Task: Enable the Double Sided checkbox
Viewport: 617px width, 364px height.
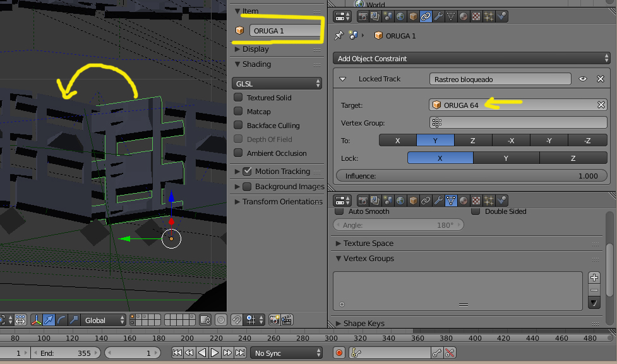Action: (476, 211)
